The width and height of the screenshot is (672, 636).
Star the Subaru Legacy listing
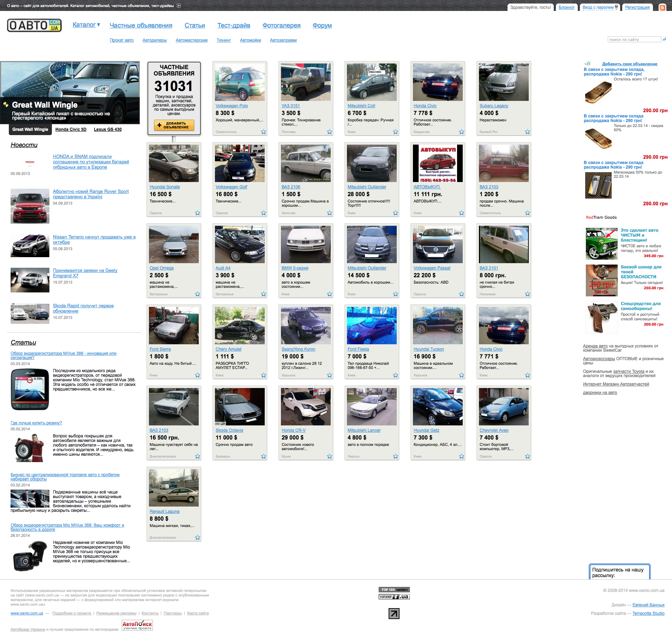(528, 132)
